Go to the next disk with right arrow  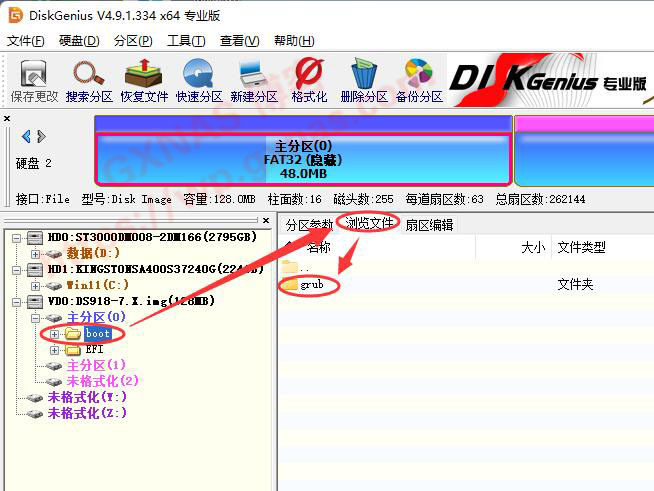(x=40, y=136)
